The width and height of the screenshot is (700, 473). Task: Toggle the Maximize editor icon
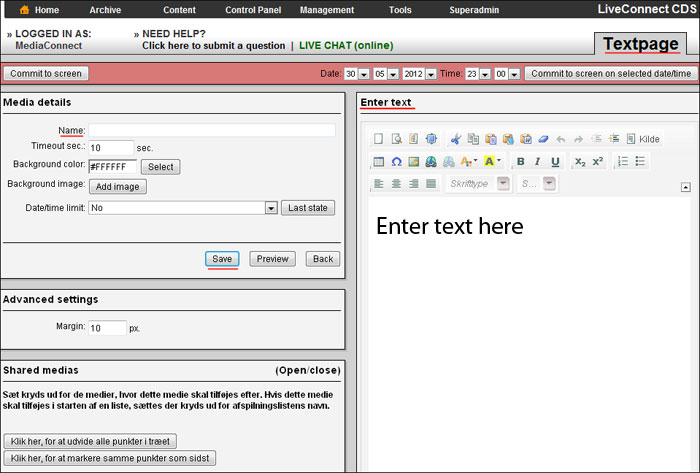click(431, 139)
